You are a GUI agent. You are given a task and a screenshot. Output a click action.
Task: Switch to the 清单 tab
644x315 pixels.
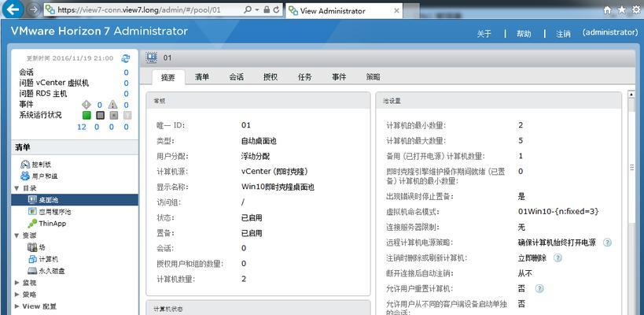coord(202,77)
